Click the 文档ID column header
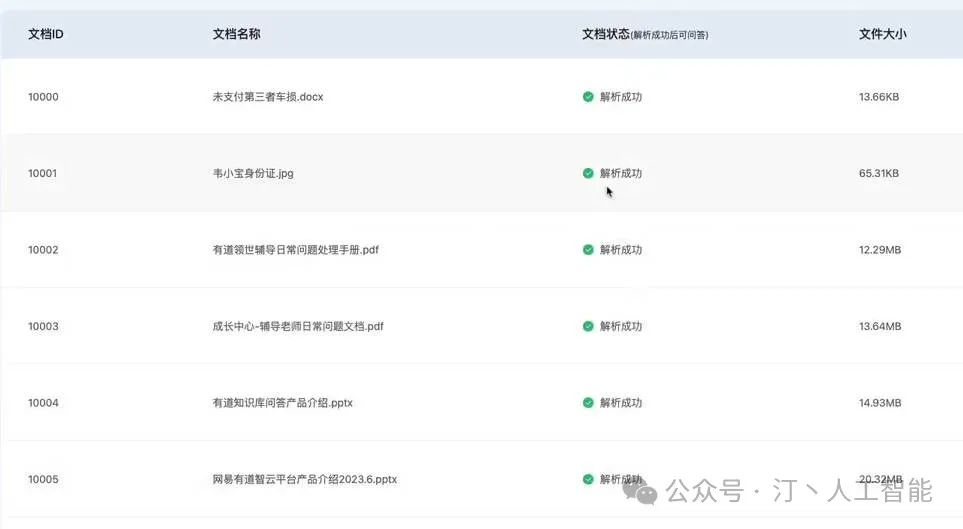Viewport: 963px width, 529px height. pos(46,34)
